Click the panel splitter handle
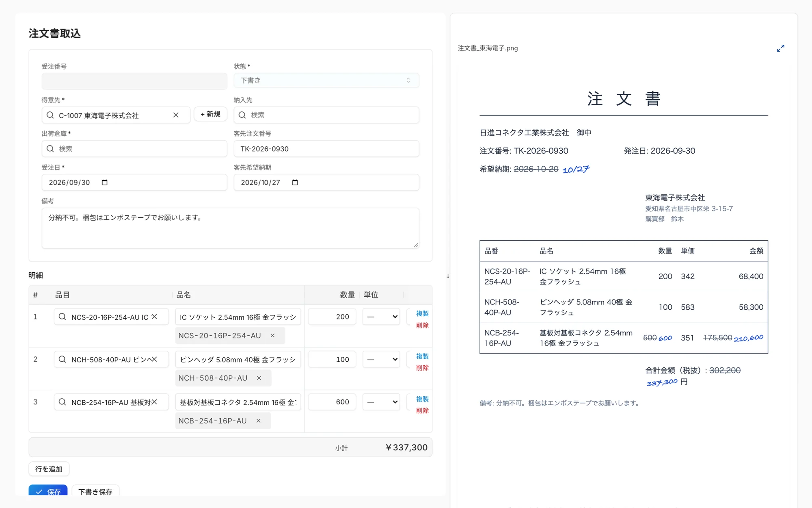 [x=447, y=276]
